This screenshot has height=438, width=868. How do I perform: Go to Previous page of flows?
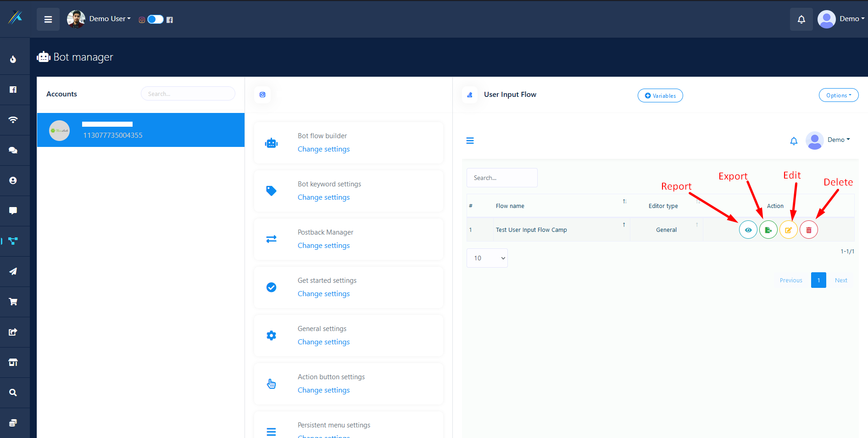pos(791,280)
